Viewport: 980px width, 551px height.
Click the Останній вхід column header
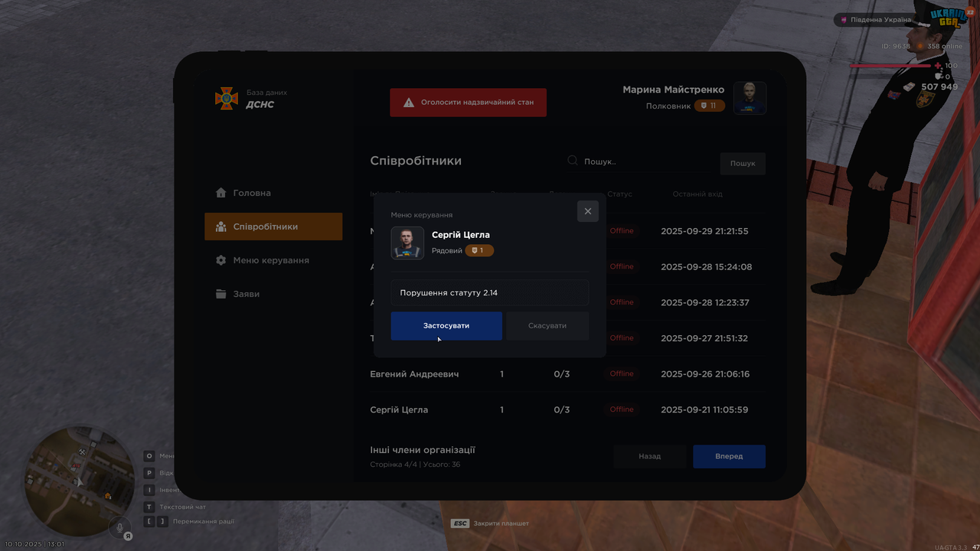[697, 194]
